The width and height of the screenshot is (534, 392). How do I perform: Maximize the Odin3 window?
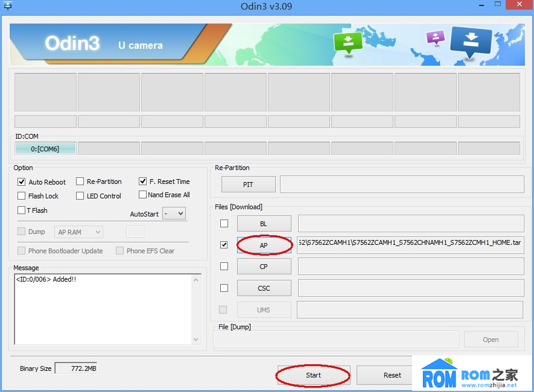pos(498,4)
